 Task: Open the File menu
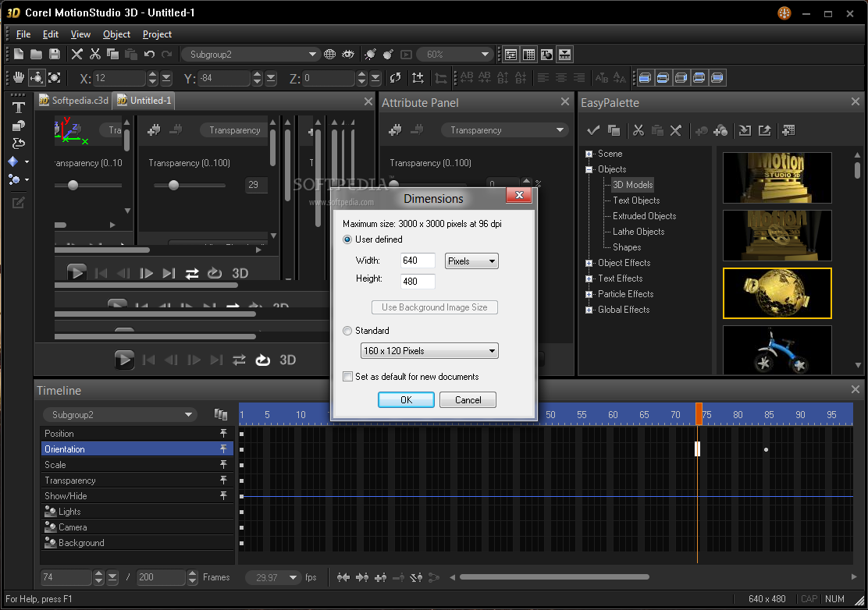[x=23, y=34]
